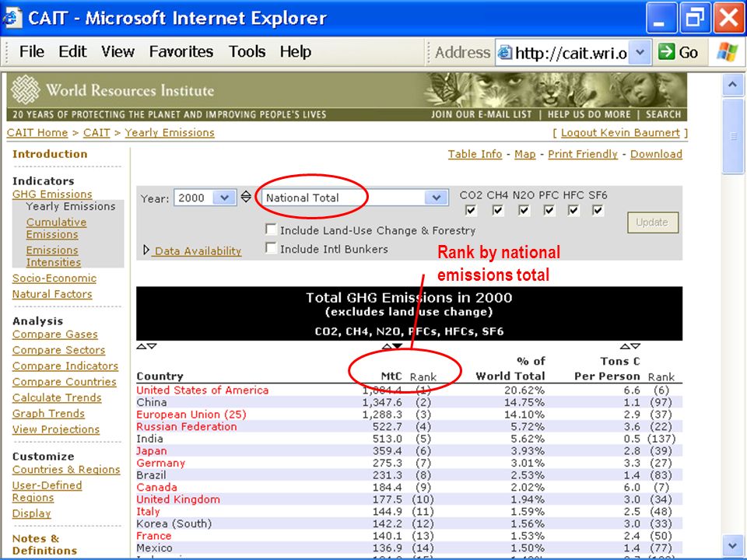Open the Help menu

tap(296, 51)
